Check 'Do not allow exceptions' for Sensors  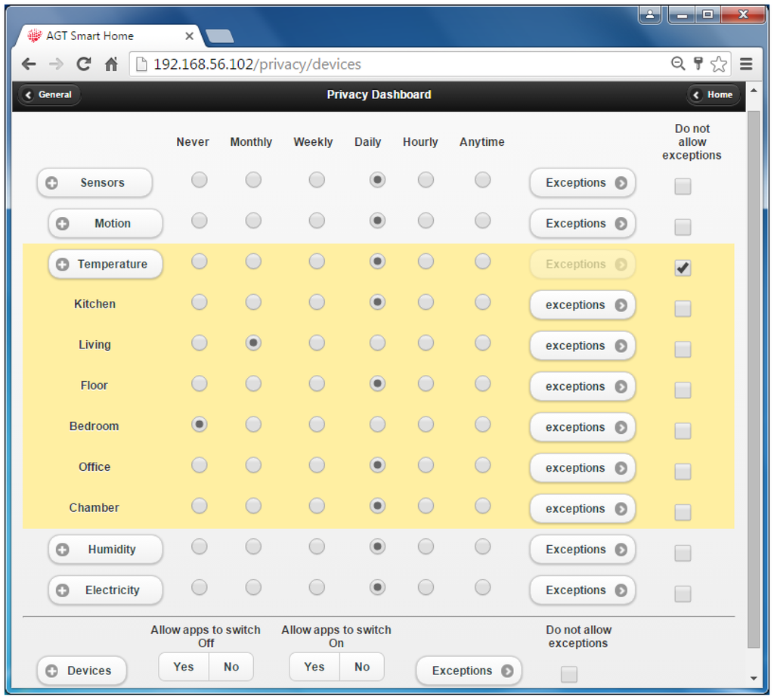[x=683, y=187]
